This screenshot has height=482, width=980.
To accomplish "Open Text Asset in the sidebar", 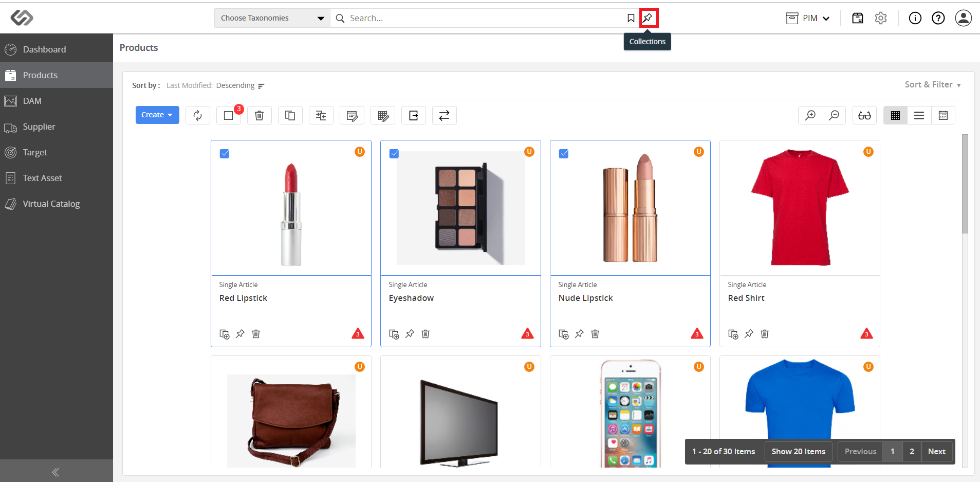I will tap(57, 178).
